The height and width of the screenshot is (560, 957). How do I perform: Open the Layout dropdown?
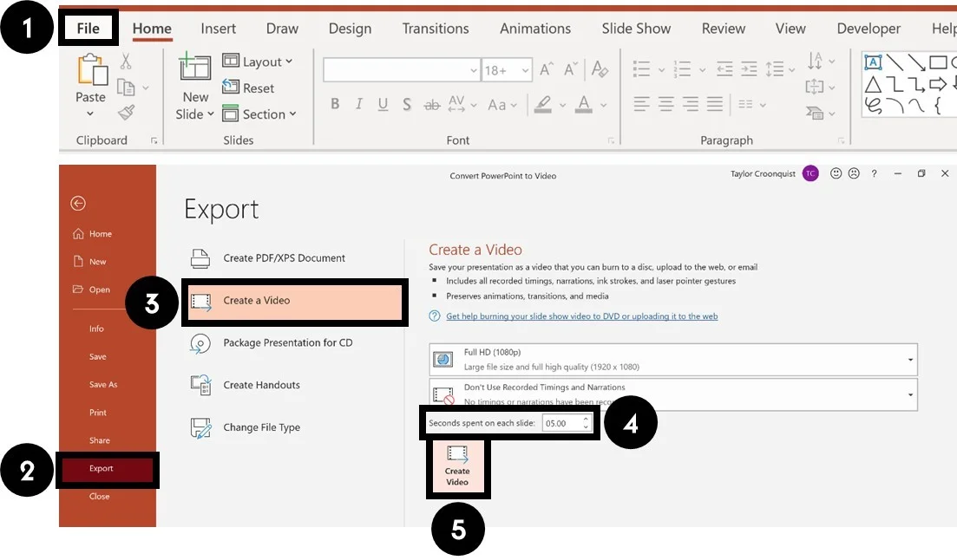click(257, 62)
